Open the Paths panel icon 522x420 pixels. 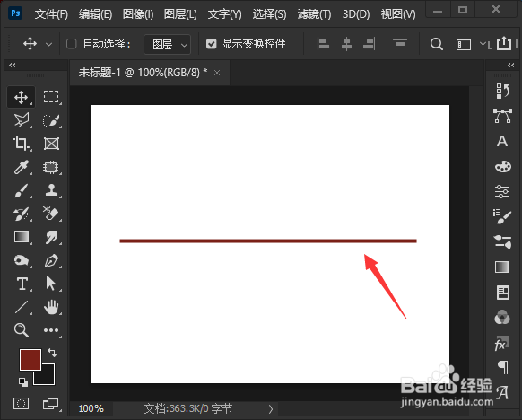pos(502,117)
